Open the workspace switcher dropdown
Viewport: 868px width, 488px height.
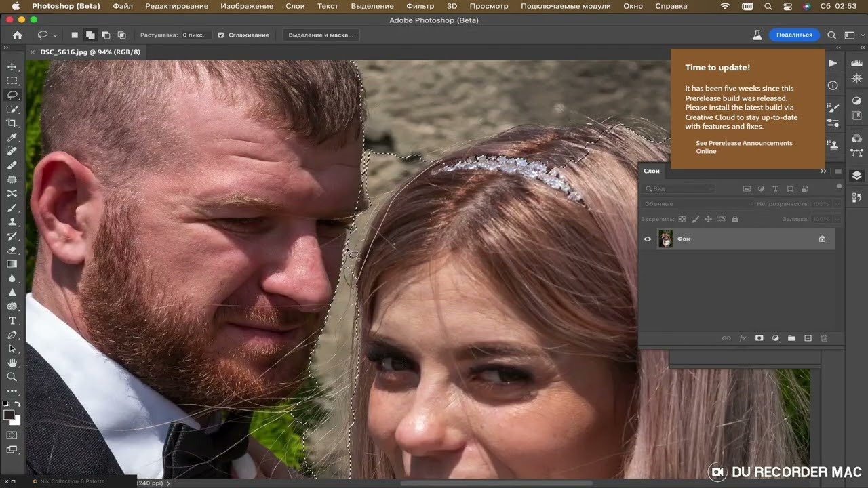click(x=850, y=35)
